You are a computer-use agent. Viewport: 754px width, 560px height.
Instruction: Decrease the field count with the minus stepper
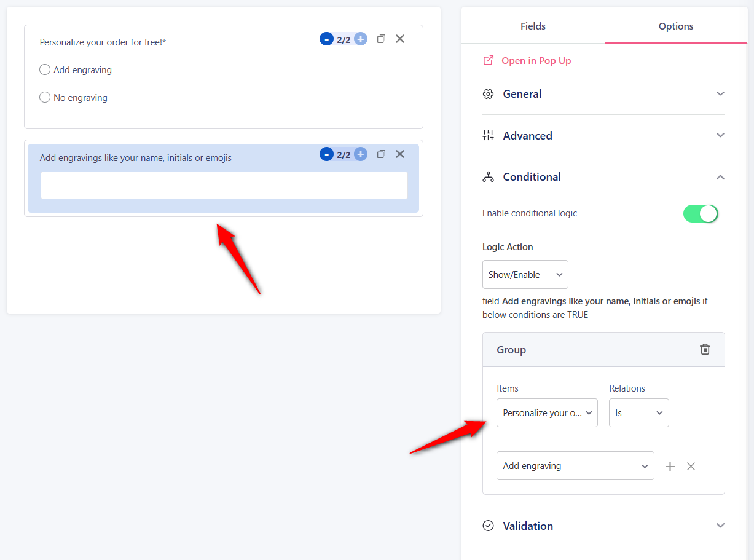point(326,38)
